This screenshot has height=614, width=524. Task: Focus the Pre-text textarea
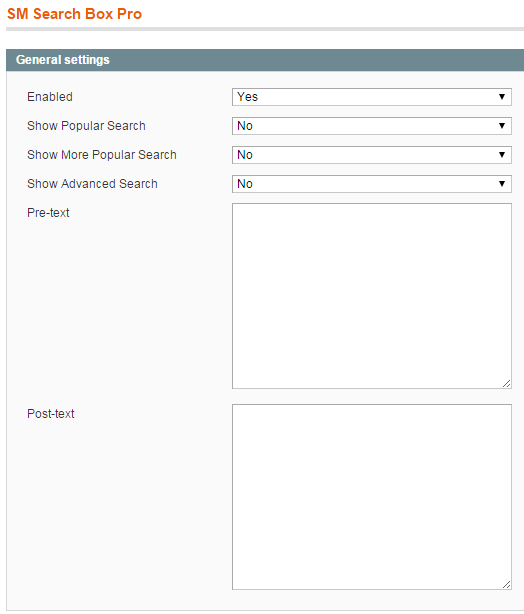[372, 296]
